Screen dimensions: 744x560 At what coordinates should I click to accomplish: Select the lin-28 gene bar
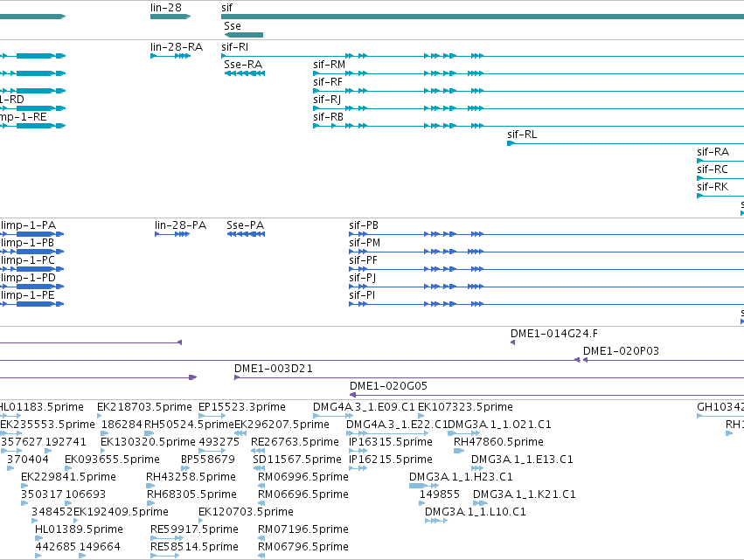170,17
